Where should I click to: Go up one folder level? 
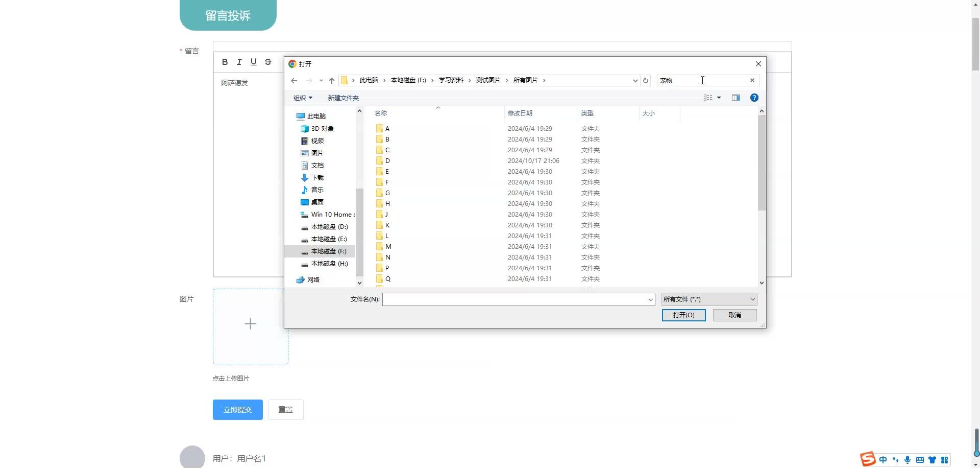click(x=332, y=80)
